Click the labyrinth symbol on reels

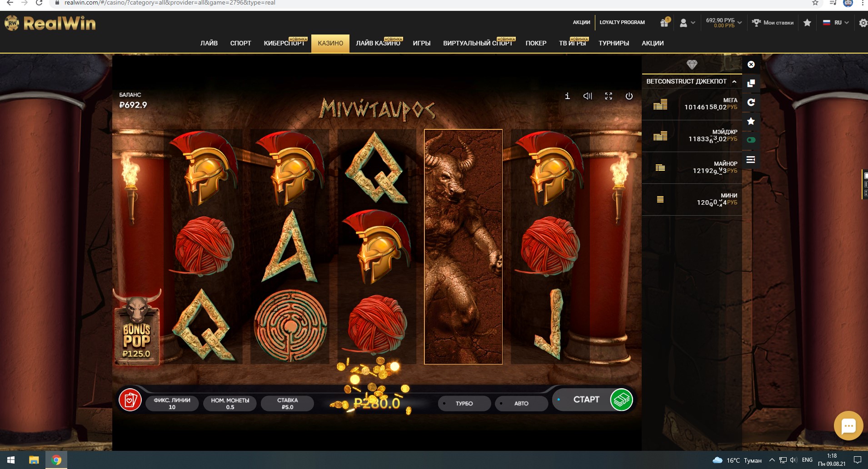coord(290,325)
